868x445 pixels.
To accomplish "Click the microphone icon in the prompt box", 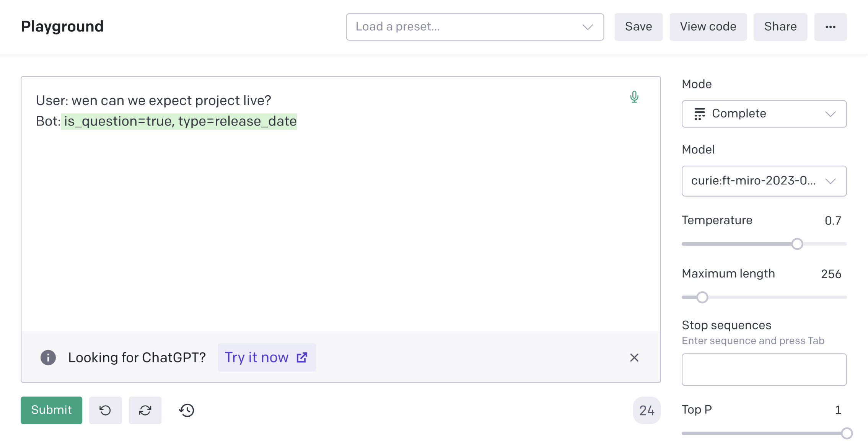I will click(634, 97).
